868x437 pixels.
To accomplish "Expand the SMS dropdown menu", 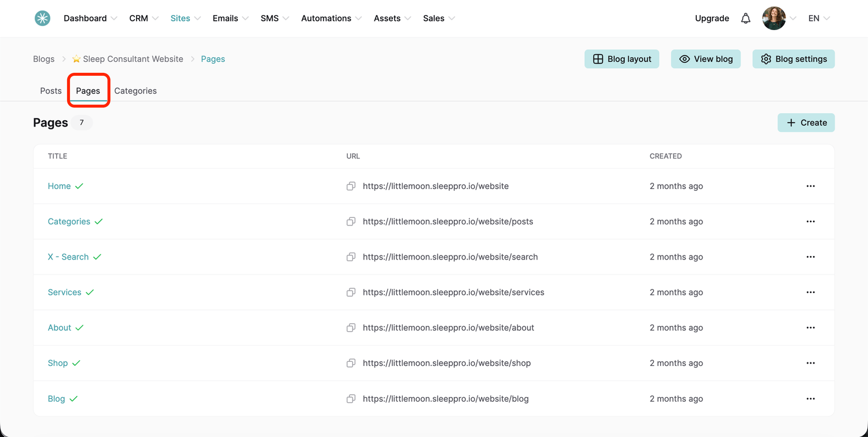I will click(275, 18).
